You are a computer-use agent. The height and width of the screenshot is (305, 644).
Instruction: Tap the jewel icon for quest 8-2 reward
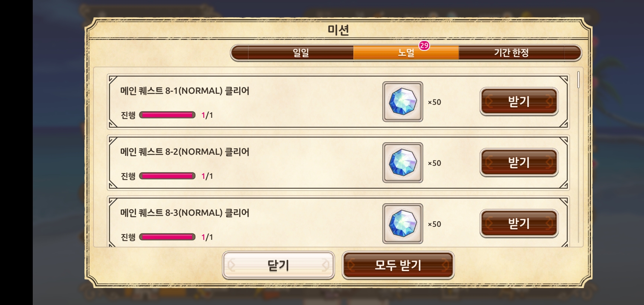pos(403,163)
